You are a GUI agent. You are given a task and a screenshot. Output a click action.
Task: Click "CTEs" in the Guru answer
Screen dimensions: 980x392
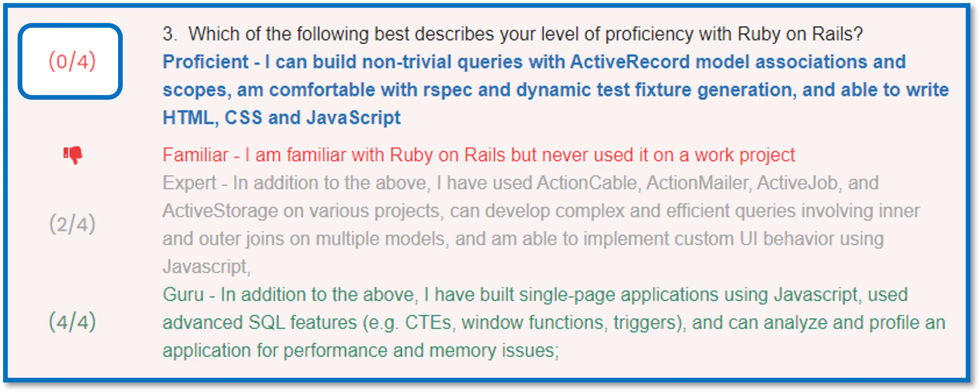(x=428, y=322)
